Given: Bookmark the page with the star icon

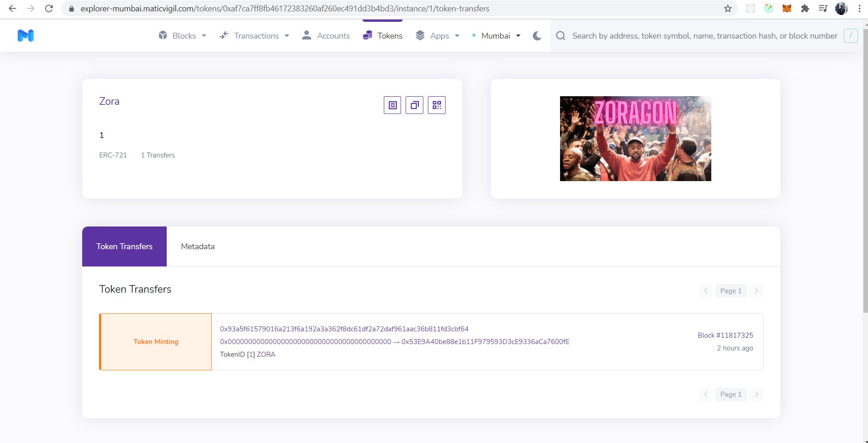Looking at the screenshot, I should [728, 9].
